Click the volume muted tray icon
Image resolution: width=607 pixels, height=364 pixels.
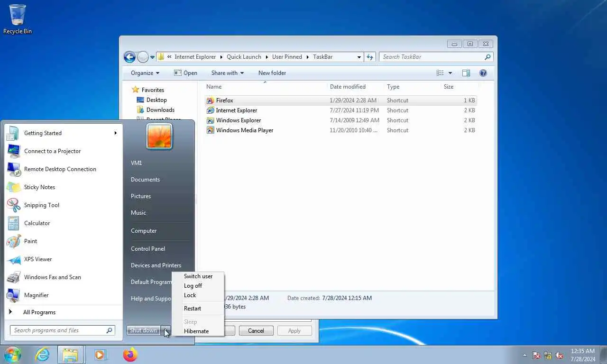click(x=559, y=355)
